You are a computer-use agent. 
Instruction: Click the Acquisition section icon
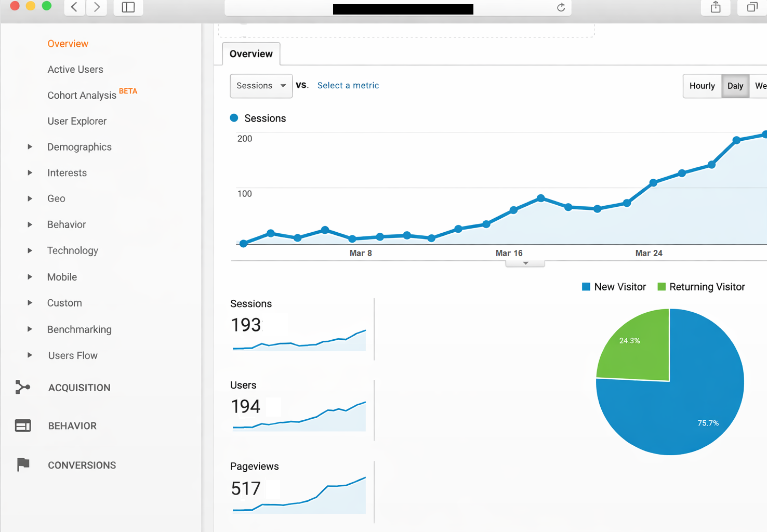22,387
